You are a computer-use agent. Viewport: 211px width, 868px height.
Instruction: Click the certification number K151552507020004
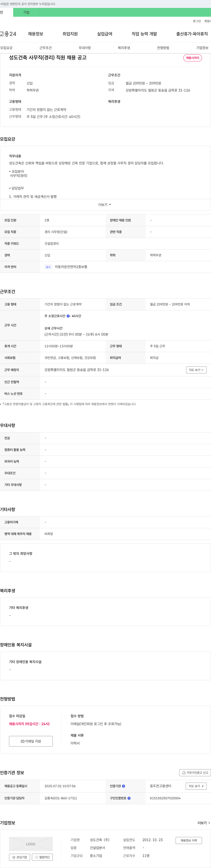pos(165,798)
